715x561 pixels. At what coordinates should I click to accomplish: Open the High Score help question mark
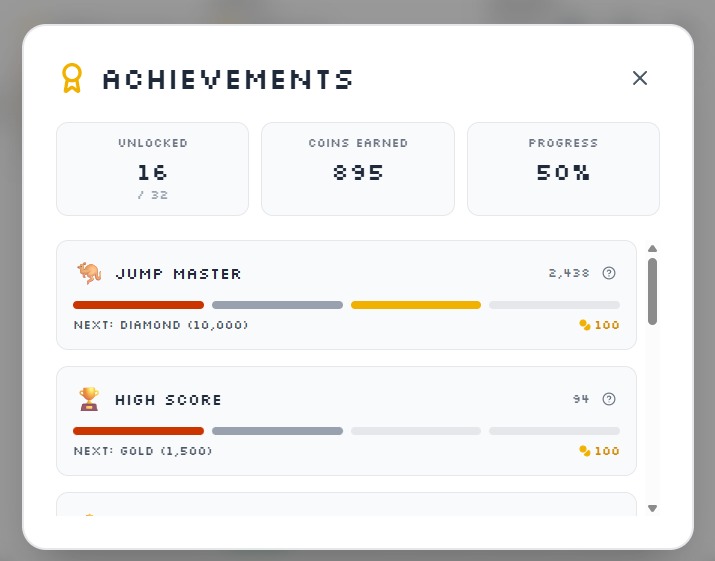click(609, 399)
